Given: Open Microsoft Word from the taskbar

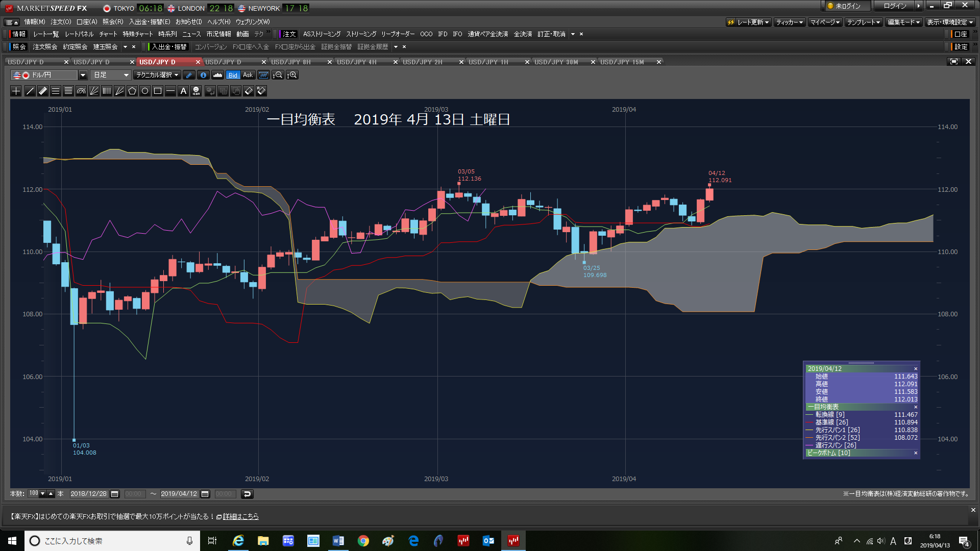Looking at the screenshot, I should [x=338, y=541].
